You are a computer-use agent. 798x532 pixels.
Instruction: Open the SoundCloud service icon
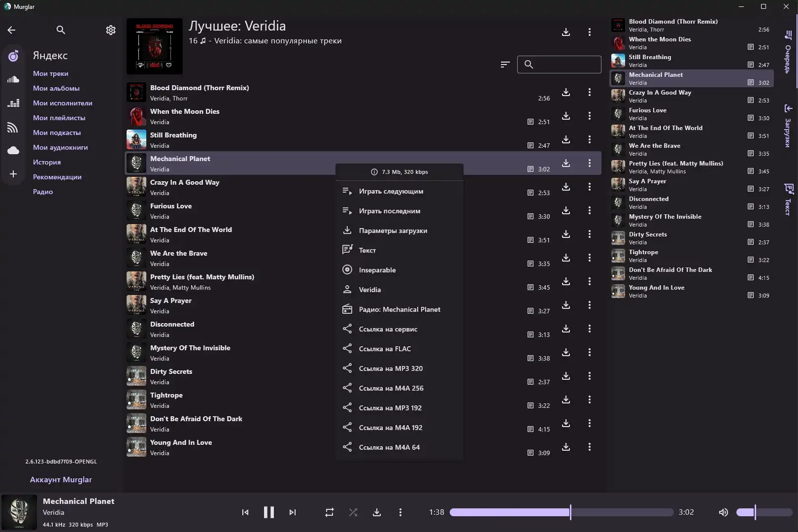[13, 79]
